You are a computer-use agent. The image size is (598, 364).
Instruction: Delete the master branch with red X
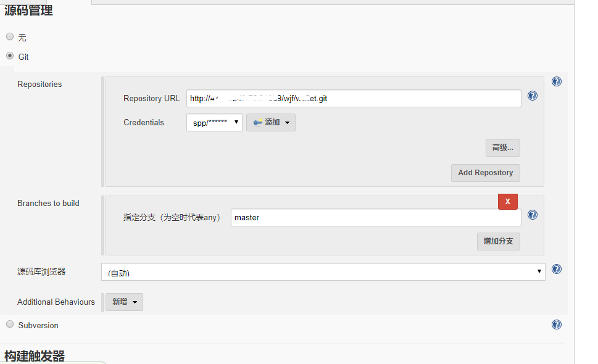pyautogui.click(x=508, y=202)
